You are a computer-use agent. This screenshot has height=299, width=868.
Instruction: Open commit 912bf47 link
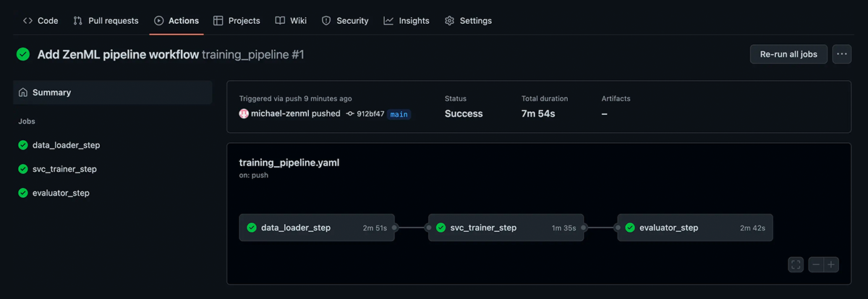370,113
